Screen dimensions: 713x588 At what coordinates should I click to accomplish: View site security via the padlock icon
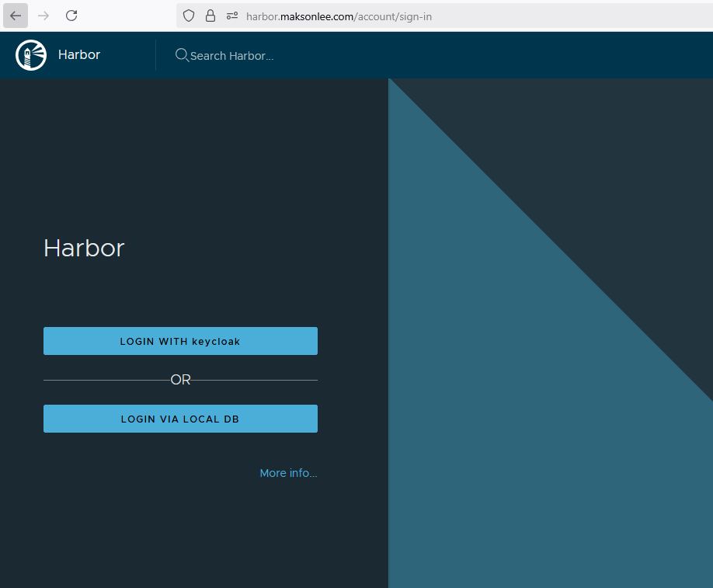point(210,16)
